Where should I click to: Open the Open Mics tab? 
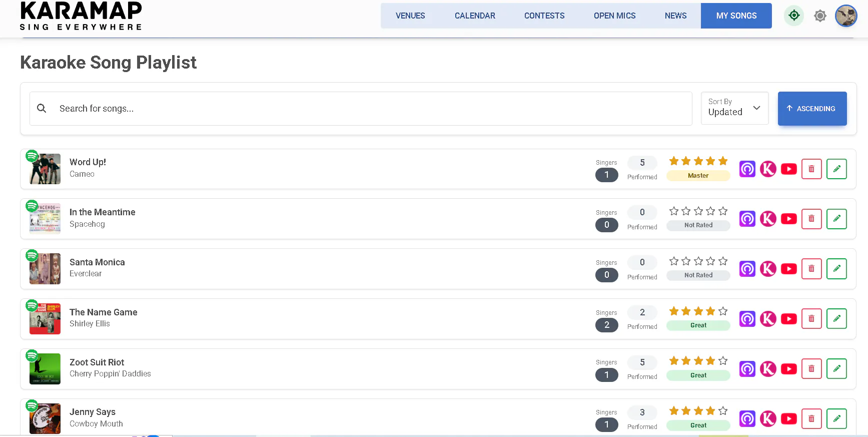click(x=614, y=16)
